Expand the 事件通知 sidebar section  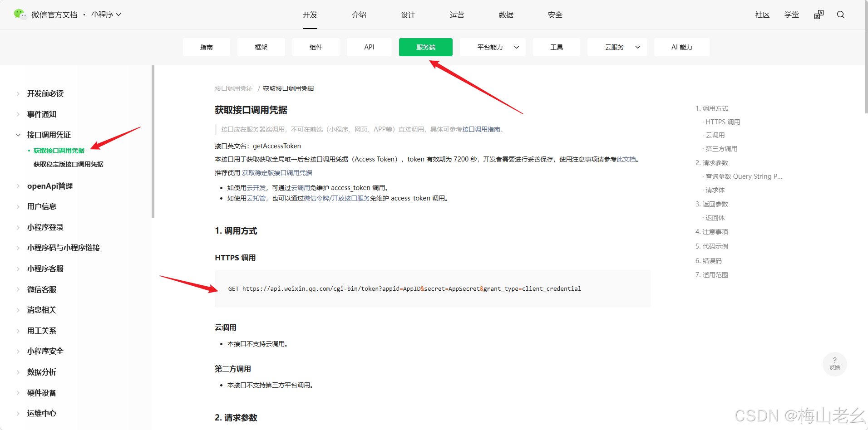[42, 114]
